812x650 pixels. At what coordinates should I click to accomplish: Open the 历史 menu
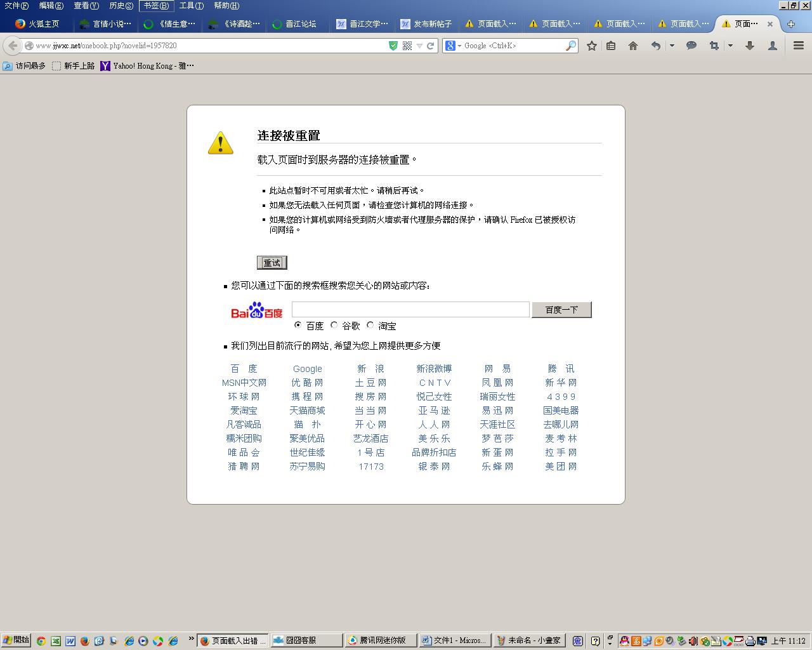121,6
